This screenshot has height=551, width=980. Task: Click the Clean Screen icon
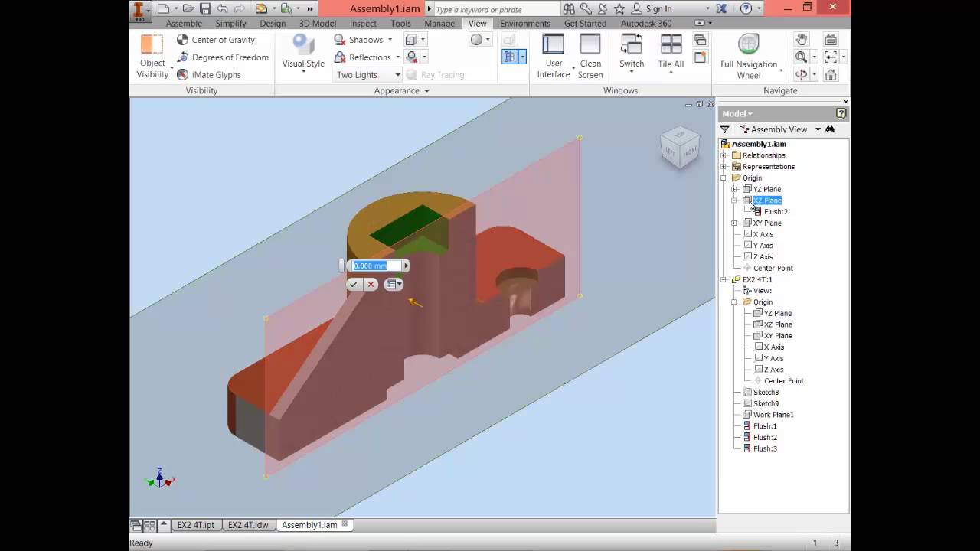tap(590, 45)
